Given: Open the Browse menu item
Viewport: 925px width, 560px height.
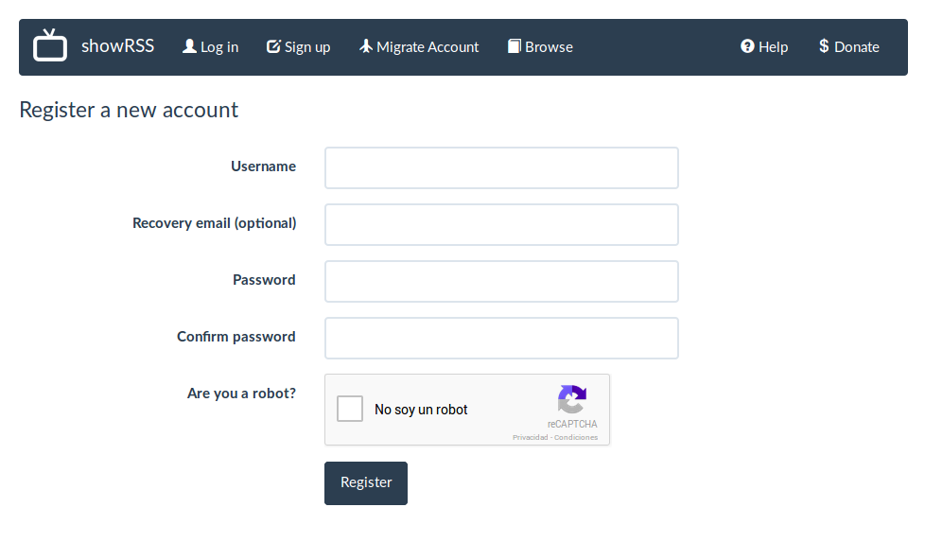Looking at the screenshot, I should (540, 46).
